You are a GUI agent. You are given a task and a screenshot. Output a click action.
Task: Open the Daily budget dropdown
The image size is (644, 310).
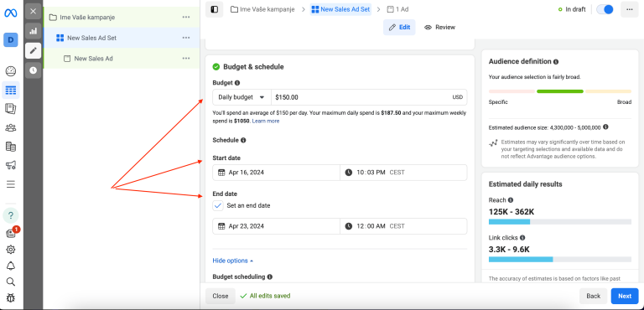pyautogui.click(x=241, y=97)
